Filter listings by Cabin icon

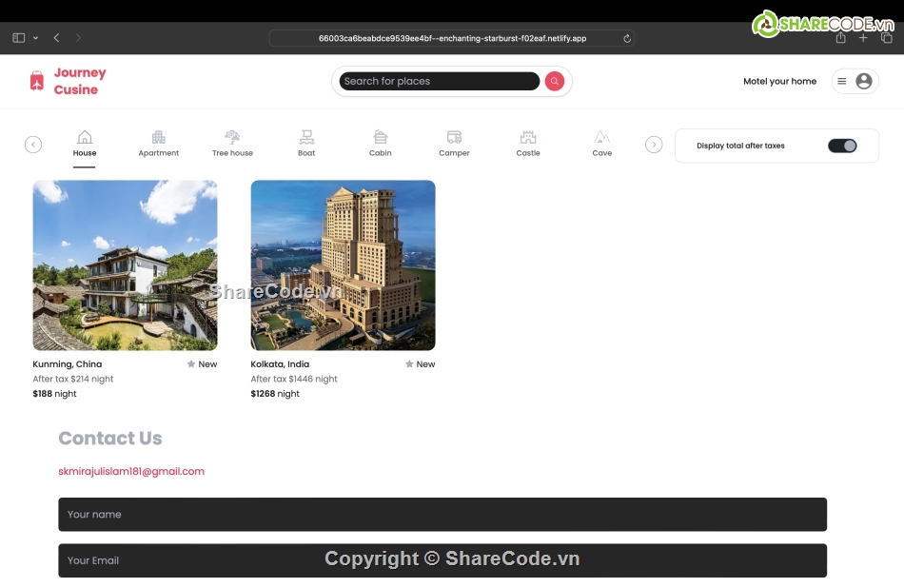coord(381,138)
